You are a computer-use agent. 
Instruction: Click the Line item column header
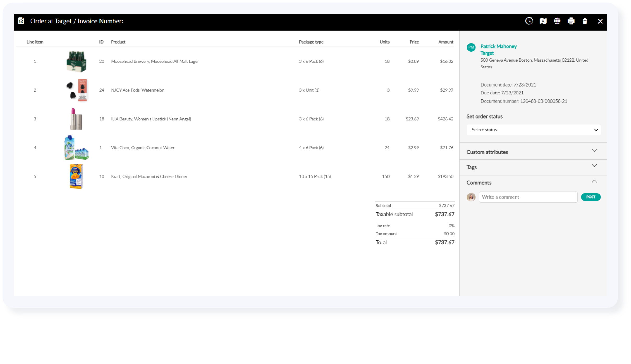[x=35, y=42]
